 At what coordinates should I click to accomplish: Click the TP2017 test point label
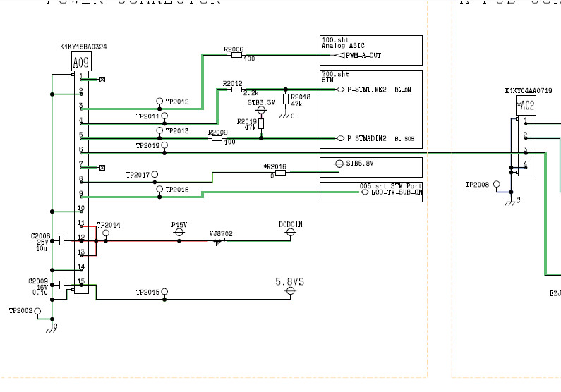(138, 175)
